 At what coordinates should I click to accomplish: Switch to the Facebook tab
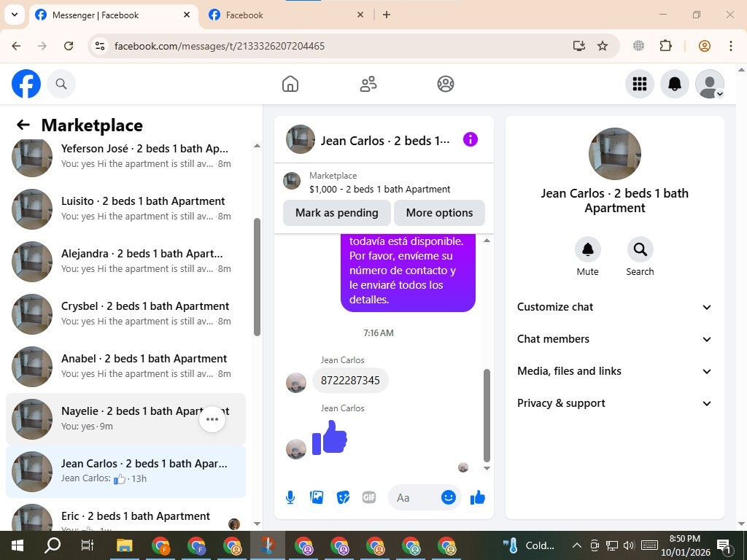coord(286,15)
